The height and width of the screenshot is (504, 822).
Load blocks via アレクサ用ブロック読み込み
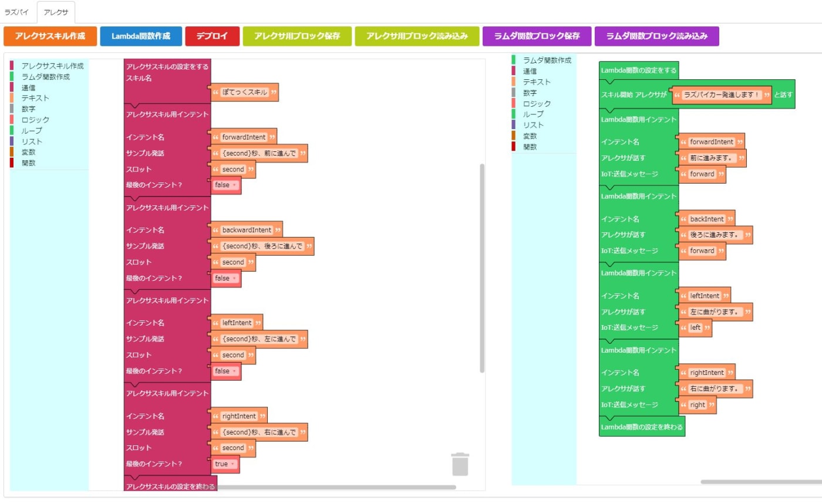pyautogui.click(x=417, y=36)
